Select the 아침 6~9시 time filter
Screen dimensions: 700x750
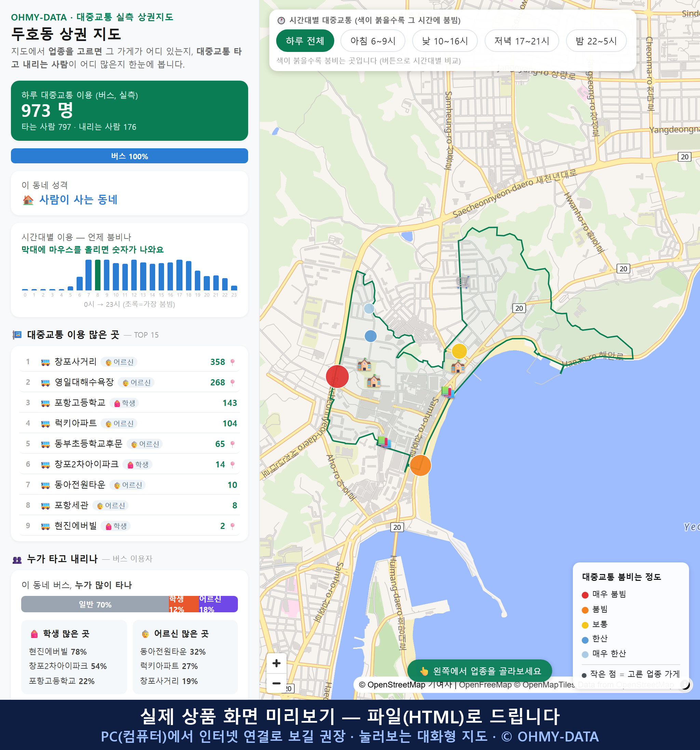click(373, 41)
